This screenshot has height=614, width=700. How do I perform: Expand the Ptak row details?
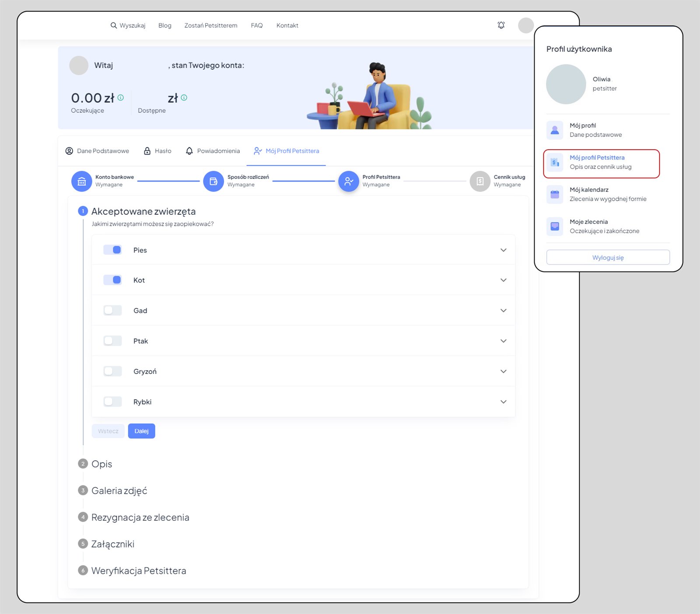tap(503, 341)
